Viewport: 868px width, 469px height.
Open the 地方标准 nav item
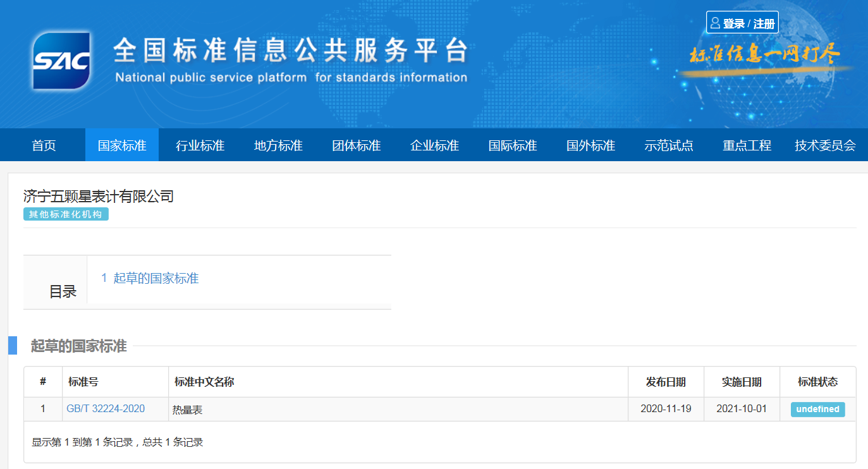(x=278, y=145)
